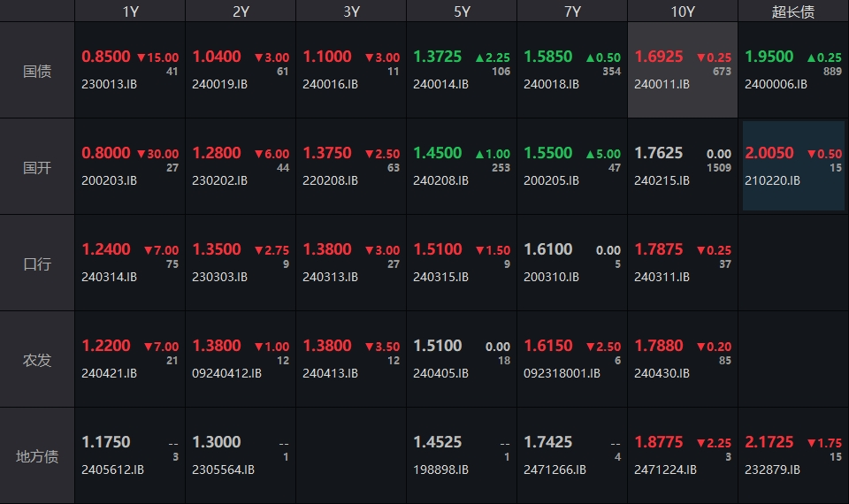Click the 国债 row label
The image size is (849, 504).
click(x=37, y=71)
